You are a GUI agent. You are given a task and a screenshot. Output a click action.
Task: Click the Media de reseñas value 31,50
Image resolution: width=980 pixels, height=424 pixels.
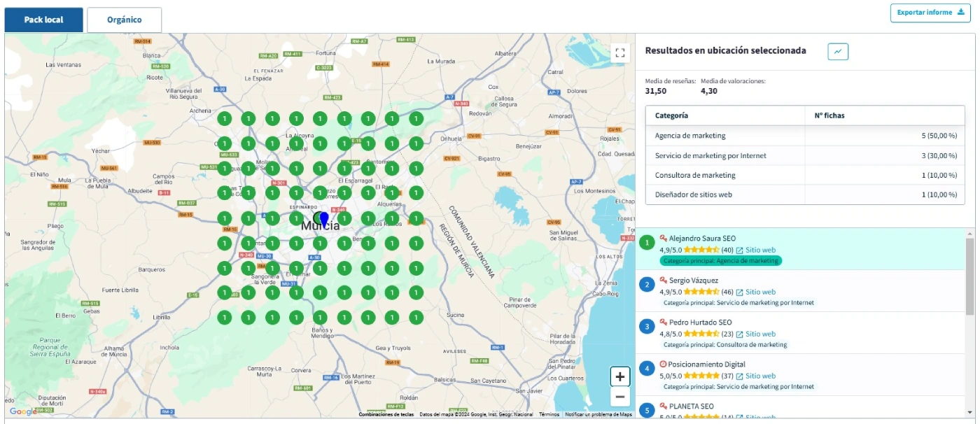point(655,91)
